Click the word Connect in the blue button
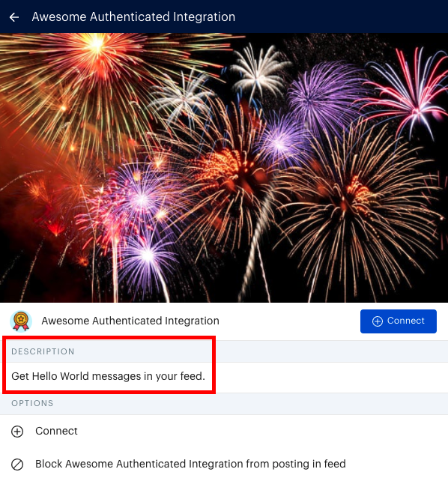 click(x=406, y=321)
